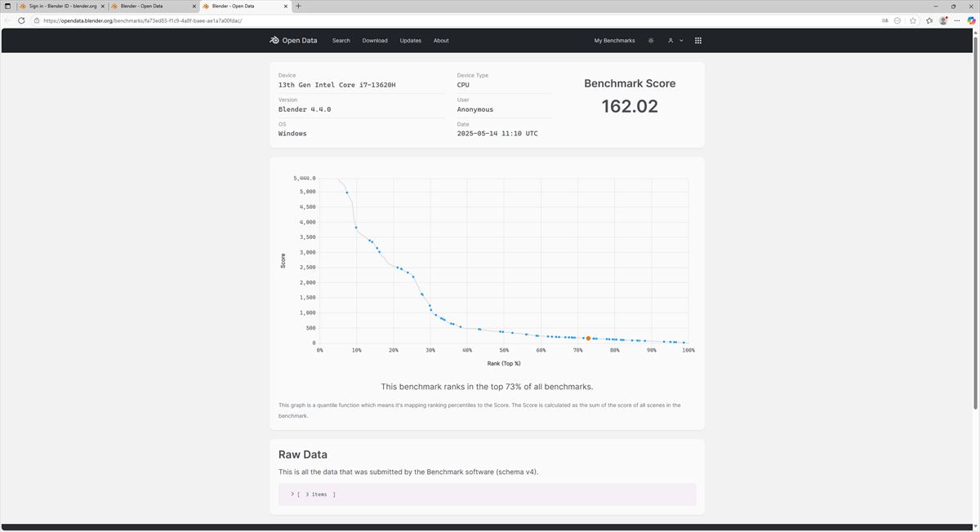The height and width of the screenshot is (532, 980).
Task: Select the user value 'Anonymous'
Action: click(475, 109)
